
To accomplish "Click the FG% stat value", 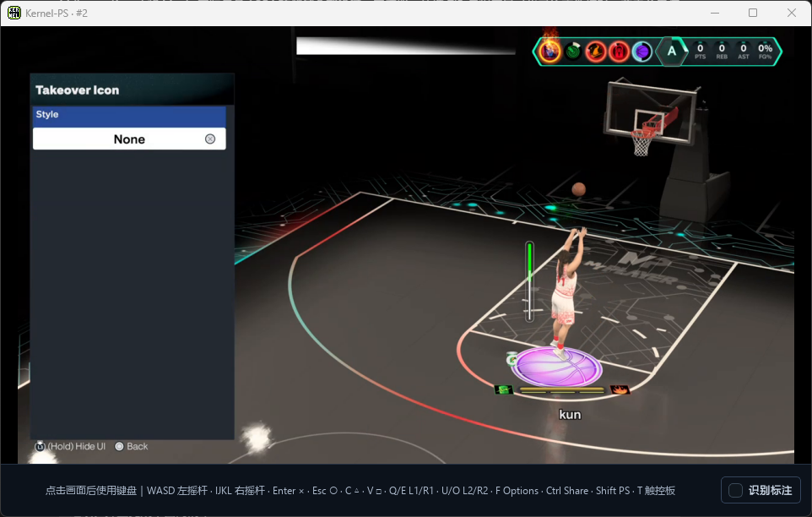I will pos(766,48).
